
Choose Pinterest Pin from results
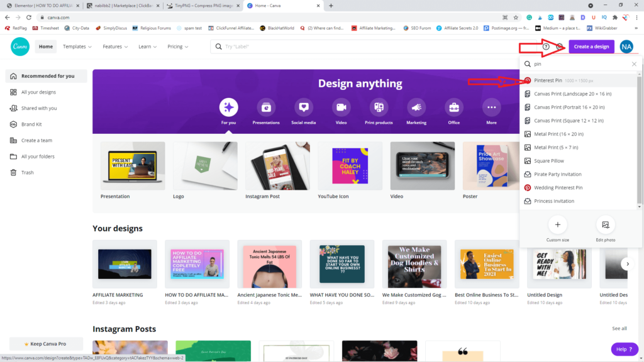579,80
